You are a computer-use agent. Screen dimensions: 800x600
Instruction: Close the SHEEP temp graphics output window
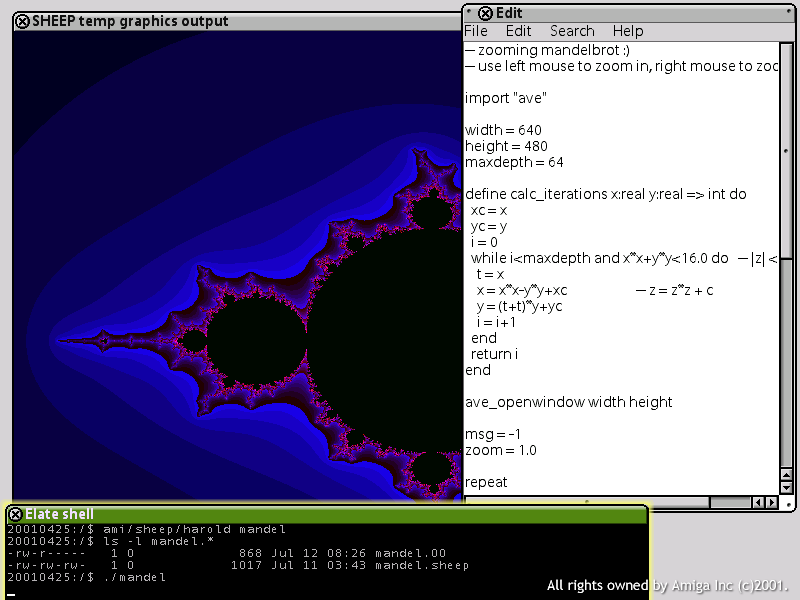click(22, 21)
